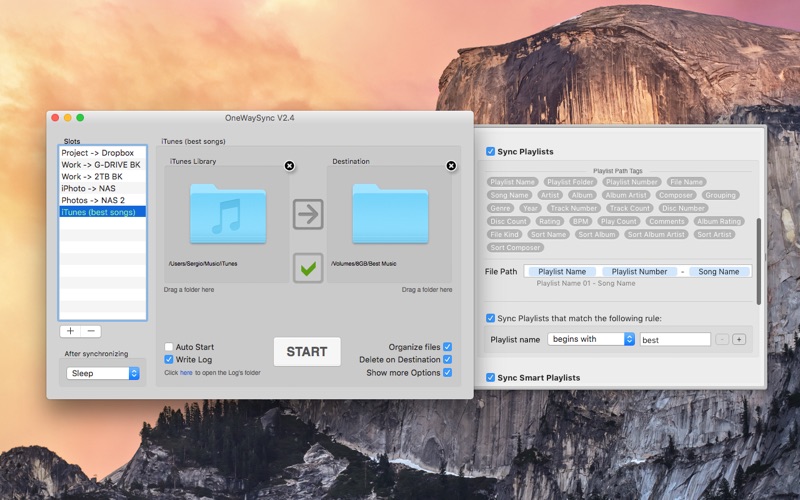Disable the Write Log checkbox
This screenshot has width=800, height=500.
point(169,359)
